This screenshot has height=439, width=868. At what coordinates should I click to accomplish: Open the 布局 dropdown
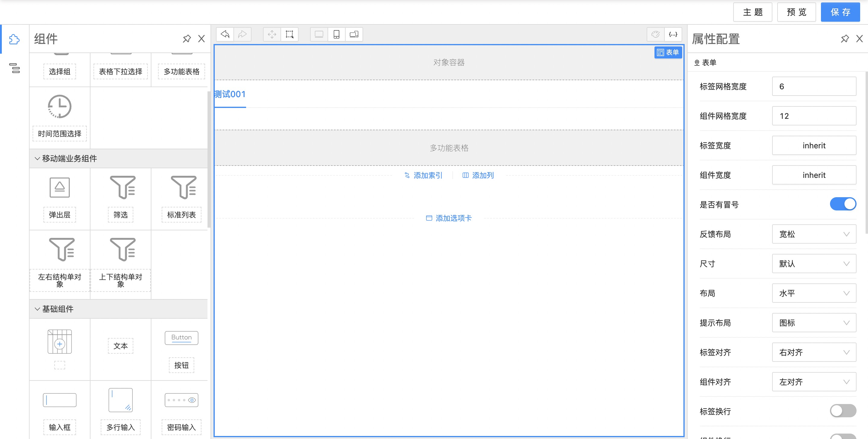(x=814, y=293)
